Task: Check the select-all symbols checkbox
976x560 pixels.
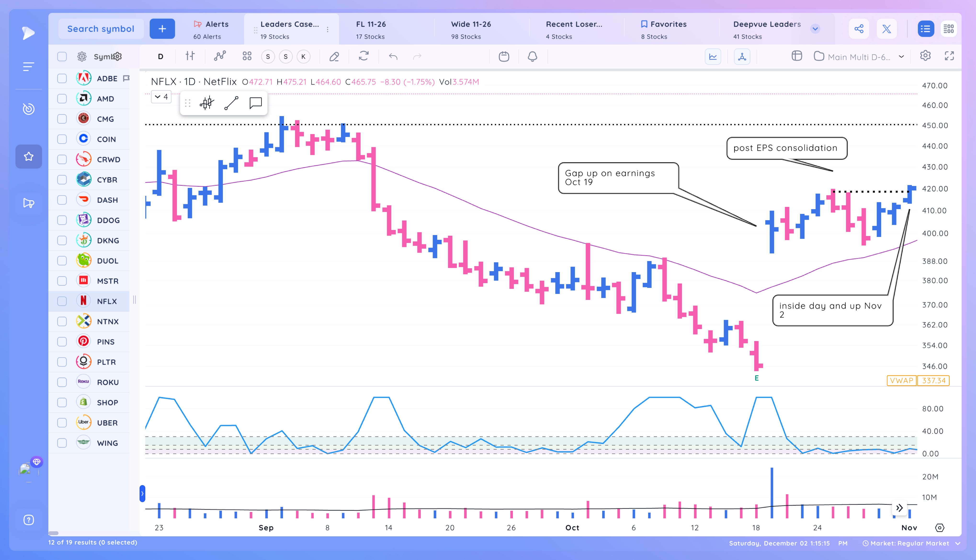Action: pos(62,56)
